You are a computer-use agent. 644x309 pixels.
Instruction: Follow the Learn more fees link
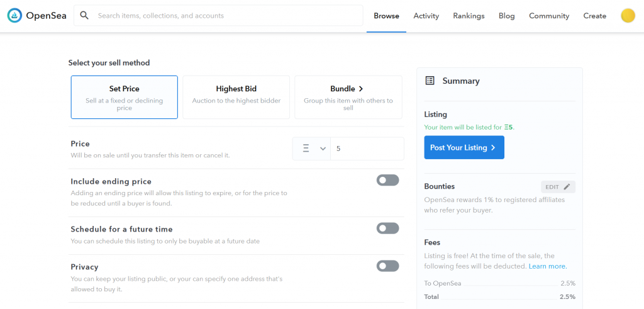click(x=547, y=266)
